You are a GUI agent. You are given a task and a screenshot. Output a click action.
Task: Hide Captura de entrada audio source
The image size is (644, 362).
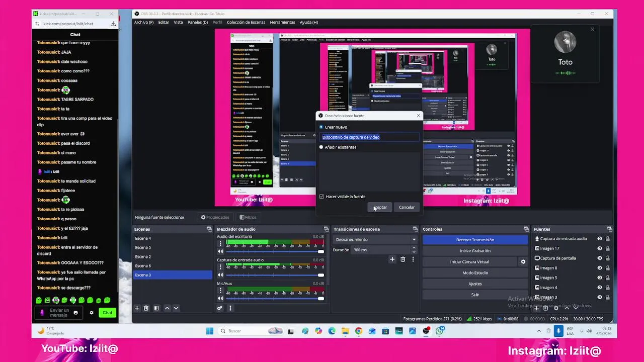point(600,239)
